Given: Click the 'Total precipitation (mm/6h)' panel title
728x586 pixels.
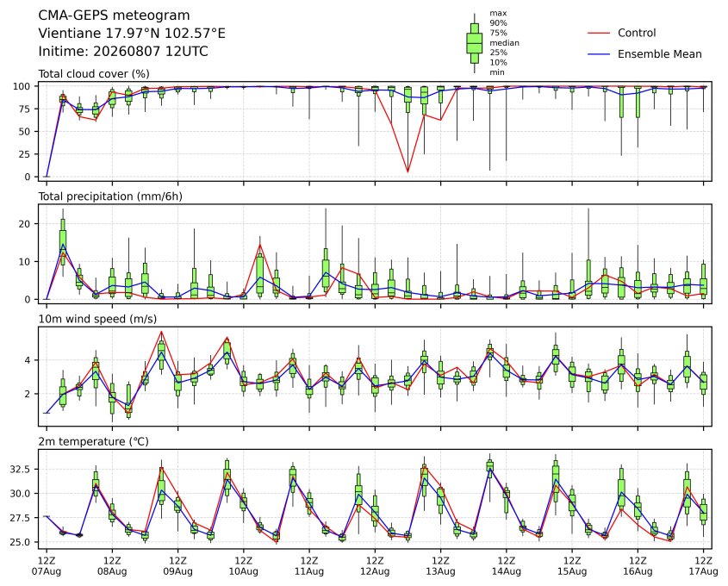Looking at the screenshot, I should tap(110, 196).
